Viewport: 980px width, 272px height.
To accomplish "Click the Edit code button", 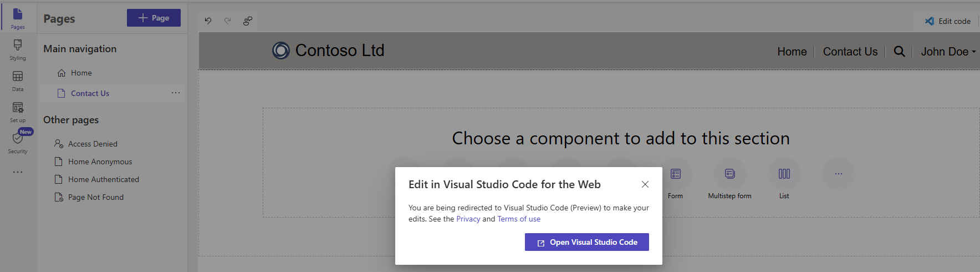I will [x=948, y=21].
